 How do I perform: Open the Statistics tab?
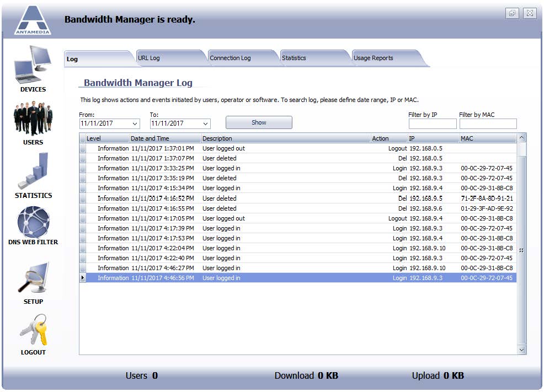point(314,58)
